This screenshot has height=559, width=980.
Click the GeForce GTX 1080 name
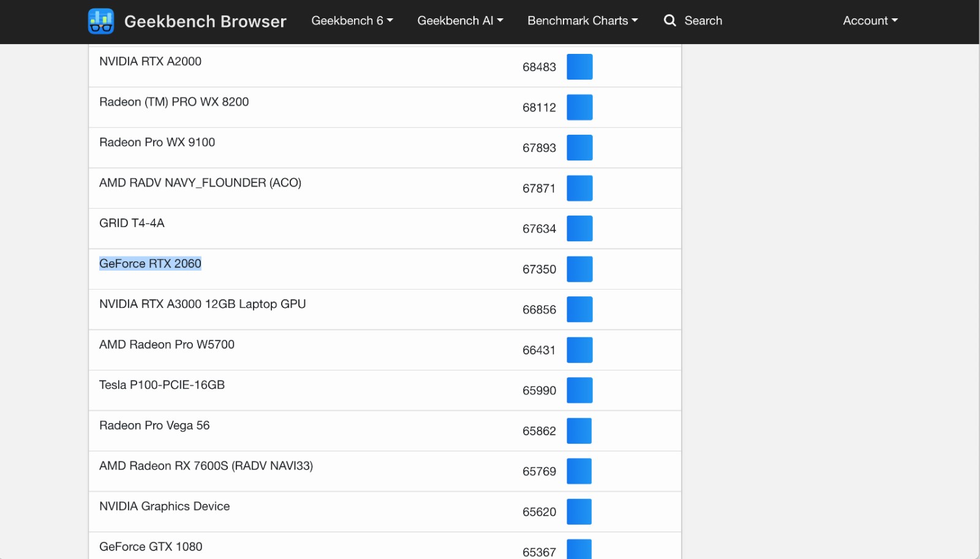[151, 546]
